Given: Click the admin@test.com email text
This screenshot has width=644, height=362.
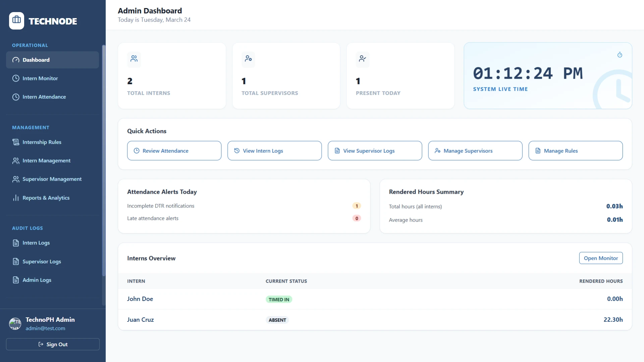Looking at the screenshot, I should pyautogui.click(x=45, y=328).
